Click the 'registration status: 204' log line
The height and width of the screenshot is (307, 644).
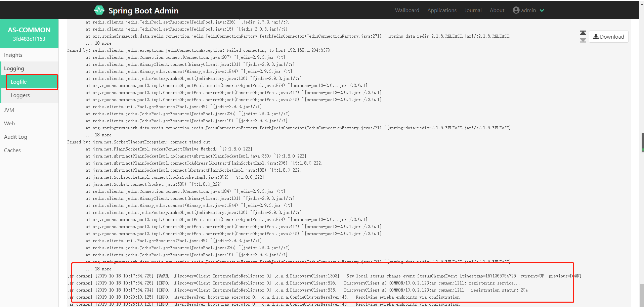click(297, 290)
